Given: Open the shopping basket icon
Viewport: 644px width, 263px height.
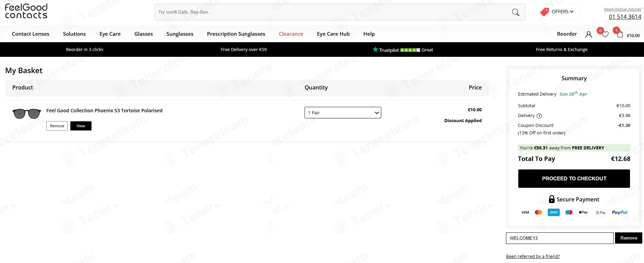Looking at the screenshot, I should [x=620, y=34].
